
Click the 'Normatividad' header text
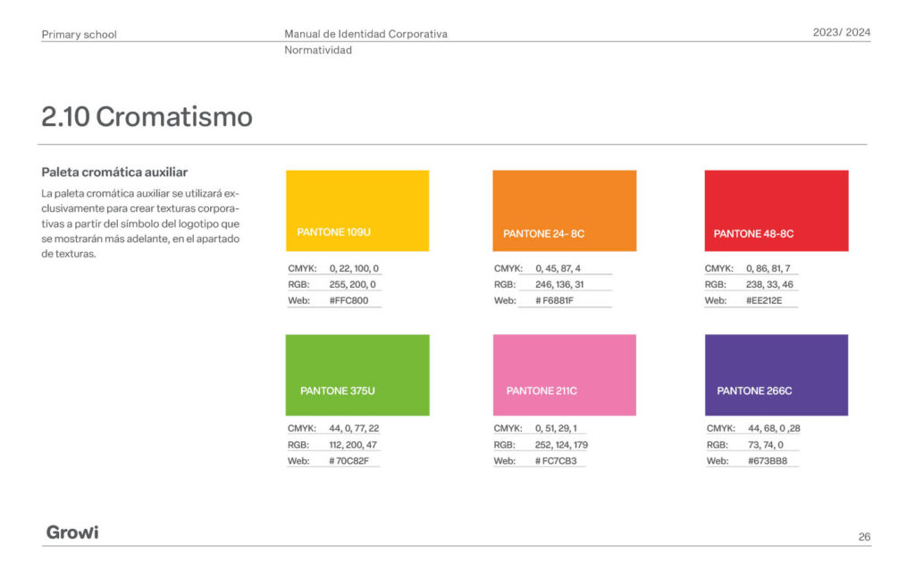[x=318, y=50]
